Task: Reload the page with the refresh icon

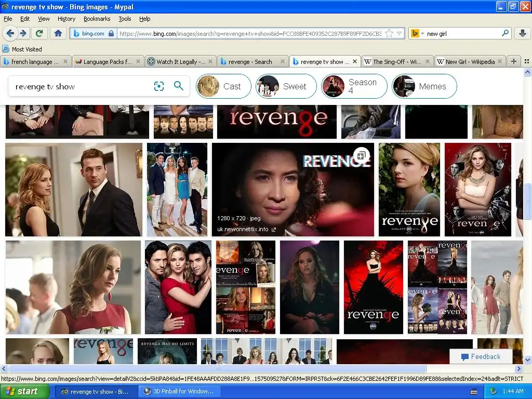Action: coord(39,33)
